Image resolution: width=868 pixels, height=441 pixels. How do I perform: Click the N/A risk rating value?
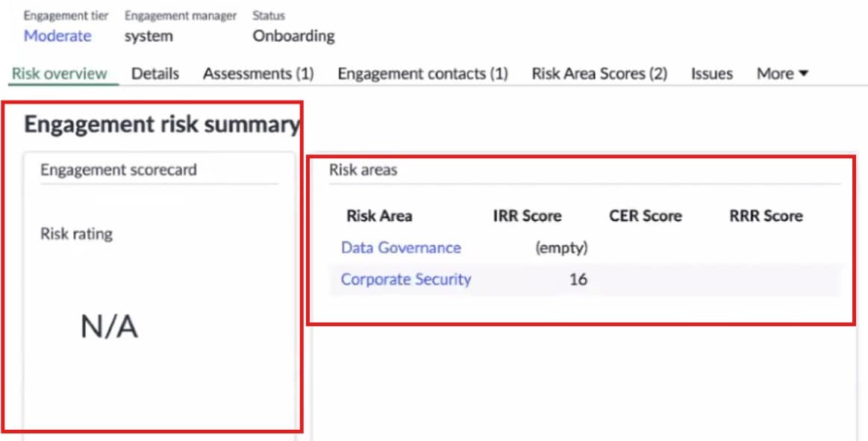coord(109,327)
